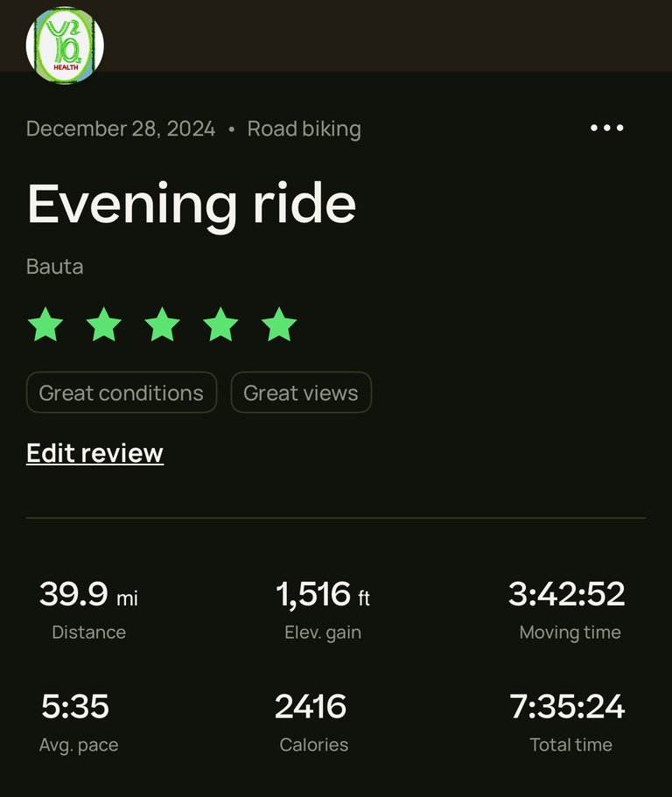View the 7:35:24 Total time stat
This screenshot has width=672, height=797.
[567, 723]
